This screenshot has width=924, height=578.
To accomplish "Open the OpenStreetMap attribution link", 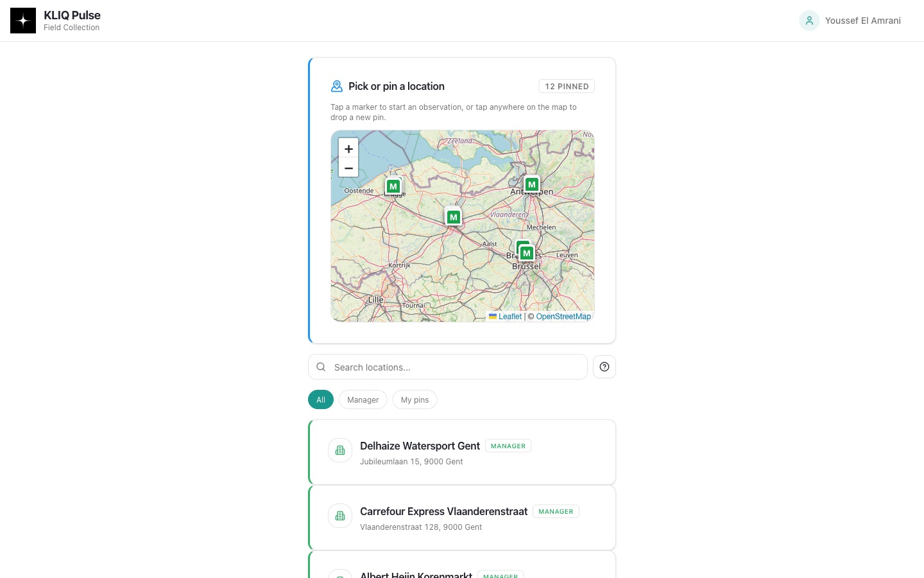I will 563,317.
